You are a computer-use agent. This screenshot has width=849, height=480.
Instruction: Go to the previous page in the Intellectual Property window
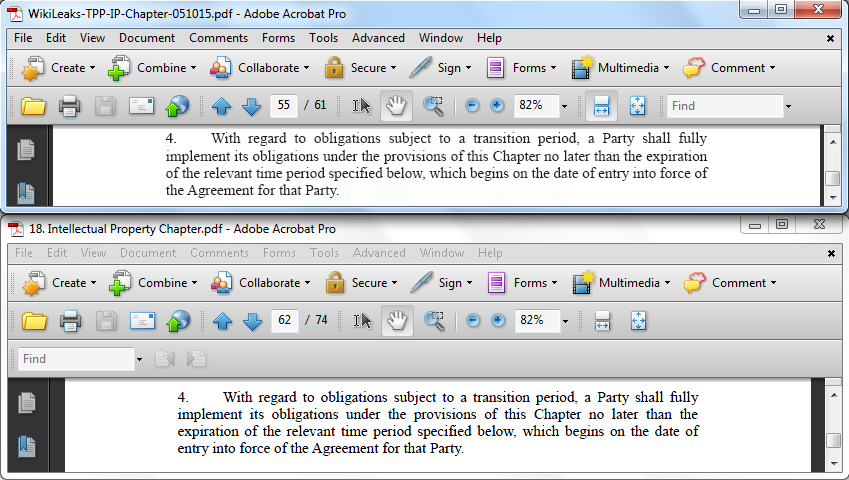click(x=223, y=321)
